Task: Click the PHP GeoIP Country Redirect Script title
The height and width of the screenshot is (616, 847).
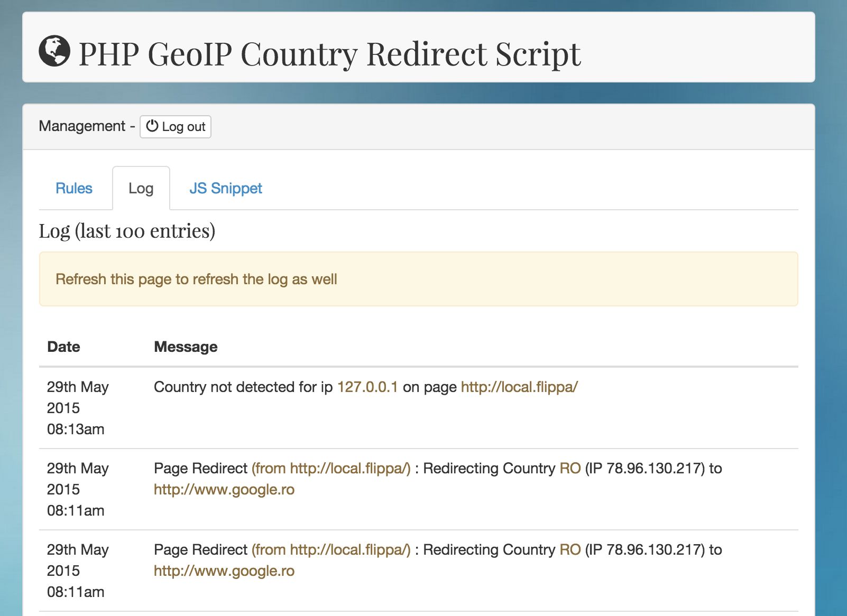Action: pos(329,53)
